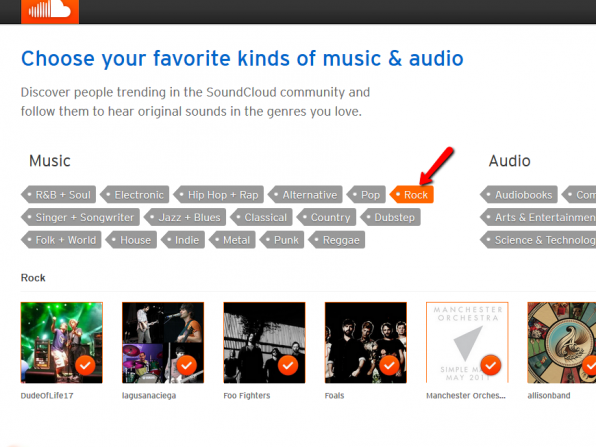This screenshot has width=596, height=447.
Task: Select the Jazz + Blues tag
Action: (185, 217)
